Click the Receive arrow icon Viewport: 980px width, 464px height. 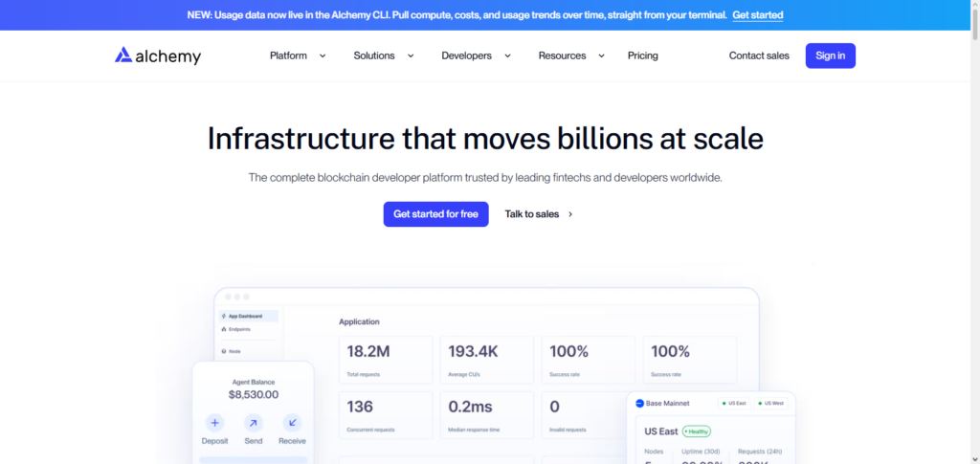pyautogui.click(x=292, y=423)
